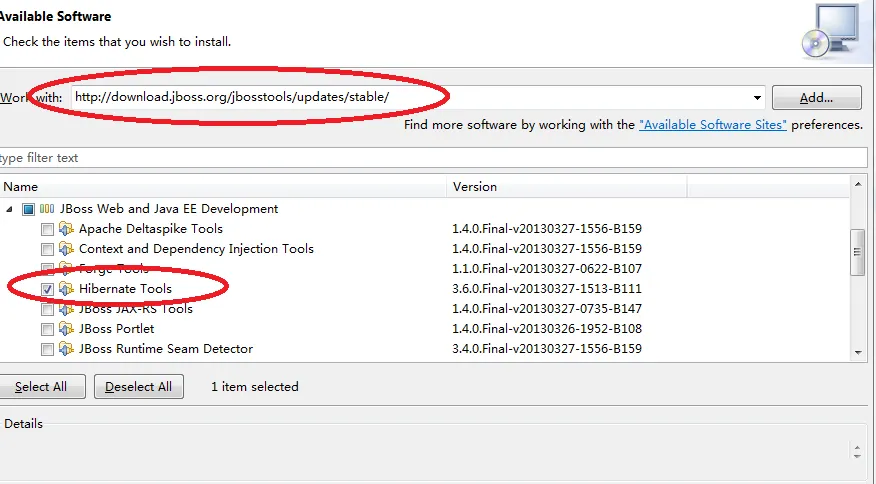Click version 1.4.0.Final-v20130326-1952-B108
Screen dimensions: 876x484
[547, 329]
